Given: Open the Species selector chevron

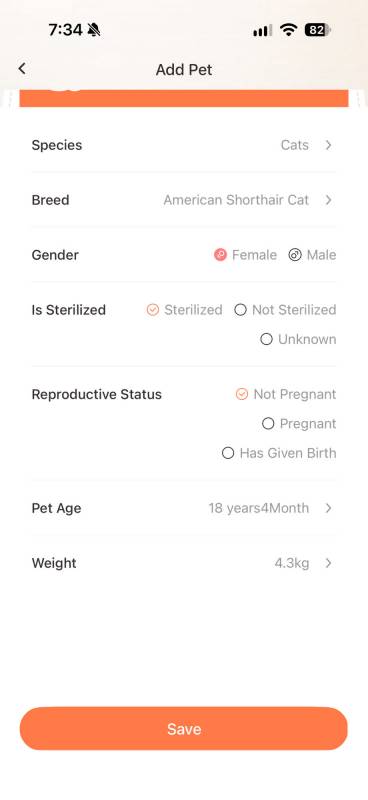Looking at the screenshot, I should [x=328, y=145].
